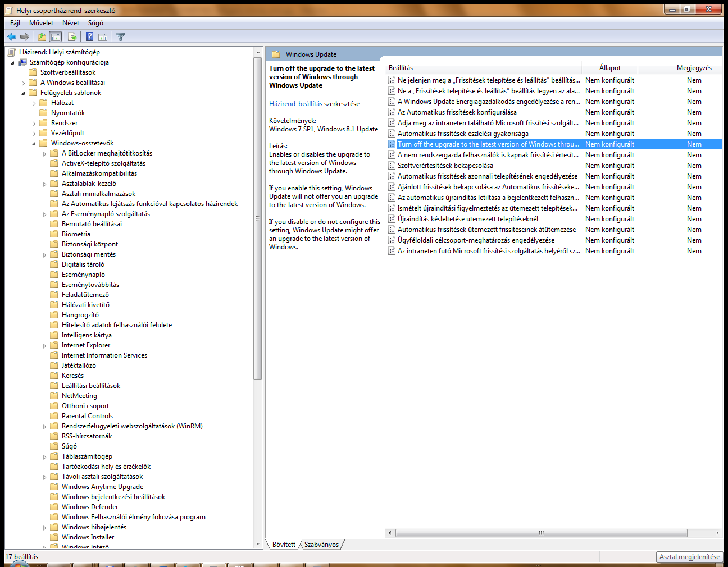Open help via the question mark icon
The width and height of the screenshot is (728, 567).
point(89,36)
